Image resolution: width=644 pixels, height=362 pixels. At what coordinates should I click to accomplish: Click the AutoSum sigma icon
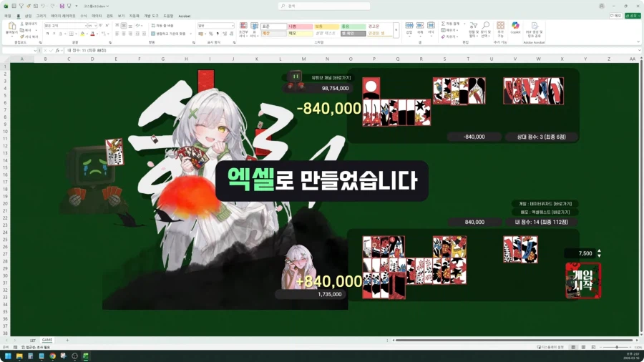(443, 24)
